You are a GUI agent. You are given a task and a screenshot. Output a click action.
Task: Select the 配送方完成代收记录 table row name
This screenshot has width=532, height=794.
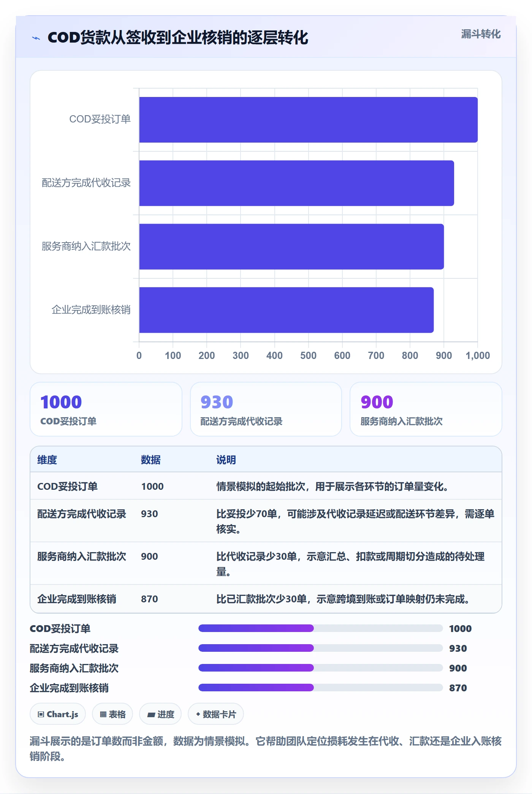point(82,514)
